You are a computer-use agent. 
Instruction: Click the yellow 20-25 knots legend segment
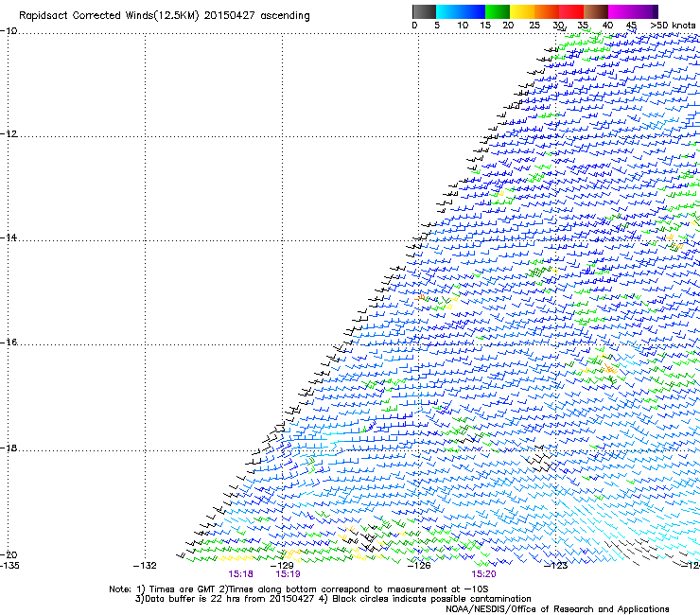point(522,11)
